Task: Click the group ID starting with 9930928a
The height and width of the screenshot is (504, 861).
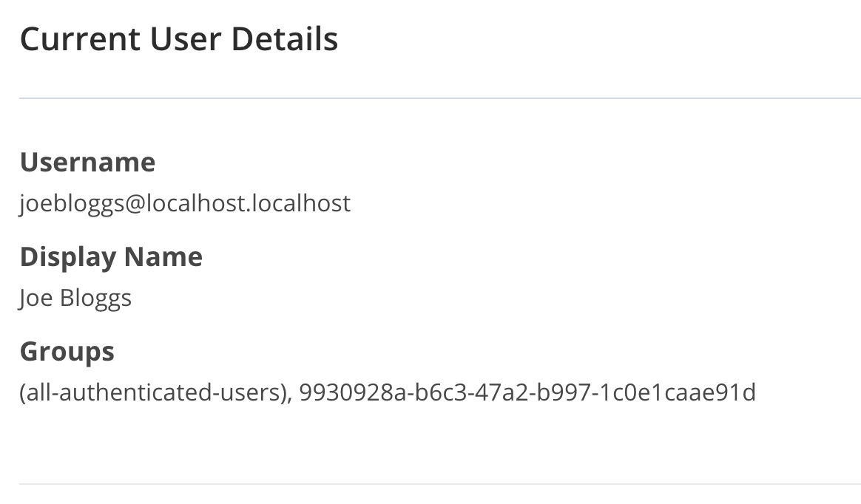Action: tap(527, 392)
